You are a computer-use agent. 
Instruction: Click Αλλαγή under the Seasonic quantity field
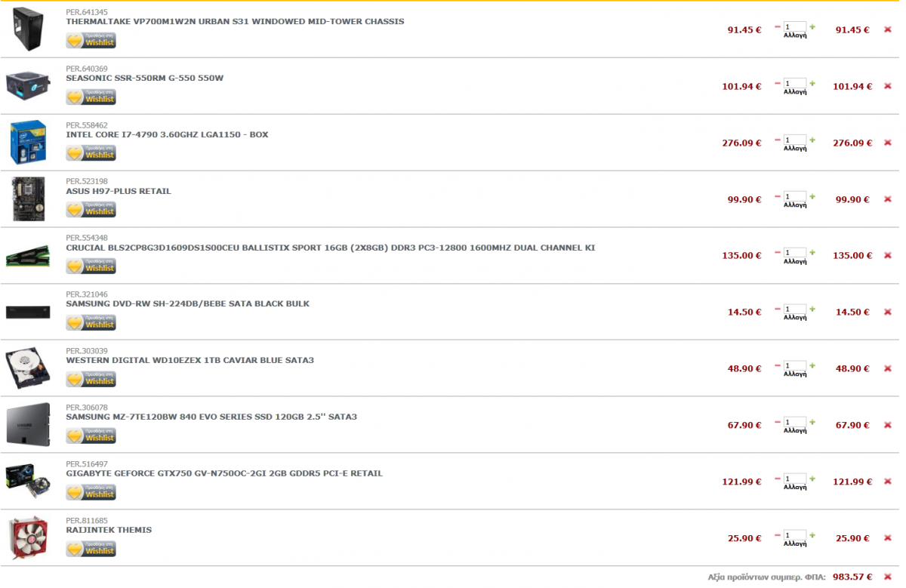795,92
